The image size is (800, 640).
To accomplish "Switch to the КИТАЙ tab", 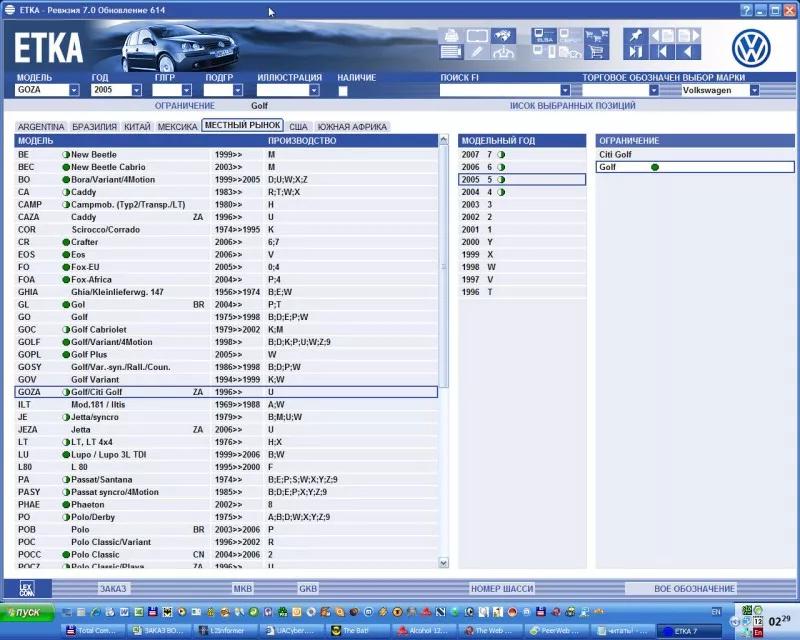I will point(137,127).
